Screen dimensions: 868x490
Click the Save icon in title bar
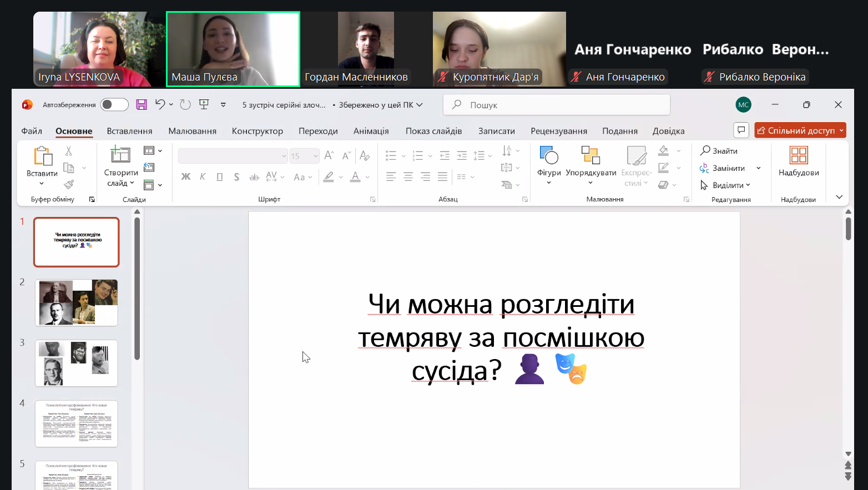[x=142, y=104]
